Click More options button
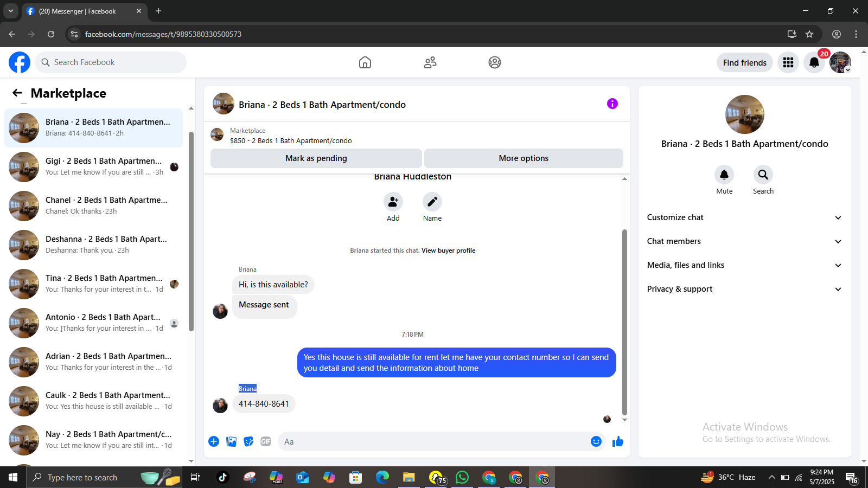The width and height of the screenshot is (868, 488). (524, 158)
